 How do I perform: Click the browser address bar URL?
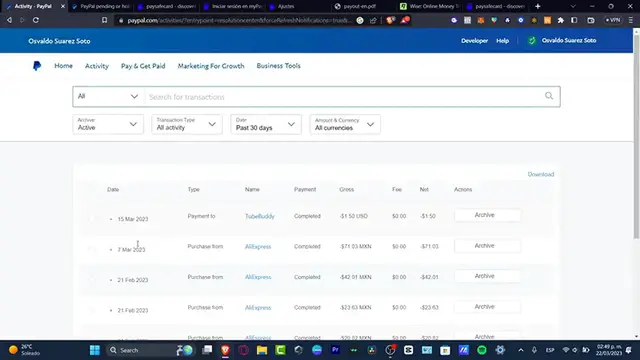coord(239,20)
